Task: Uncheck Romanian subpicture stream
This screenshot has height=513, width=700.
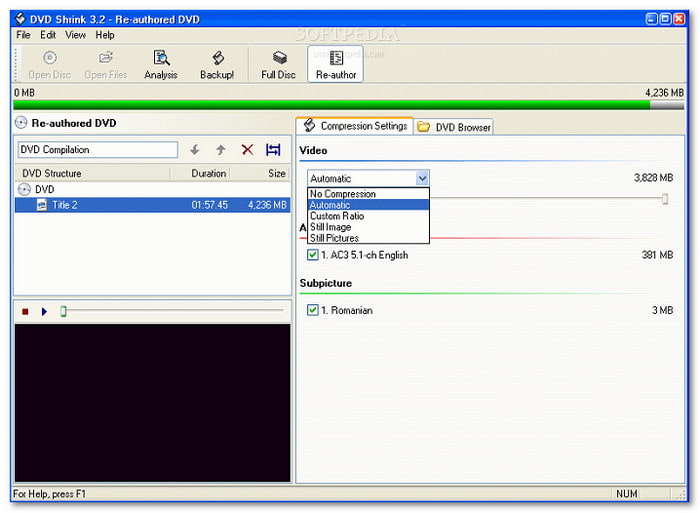Action: tap(312, 310)
